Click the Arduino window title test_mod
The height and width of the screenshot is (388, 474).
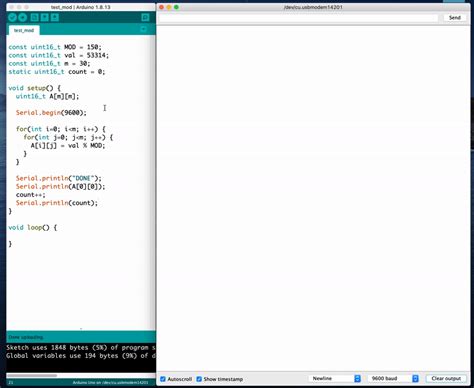[80, 7]
